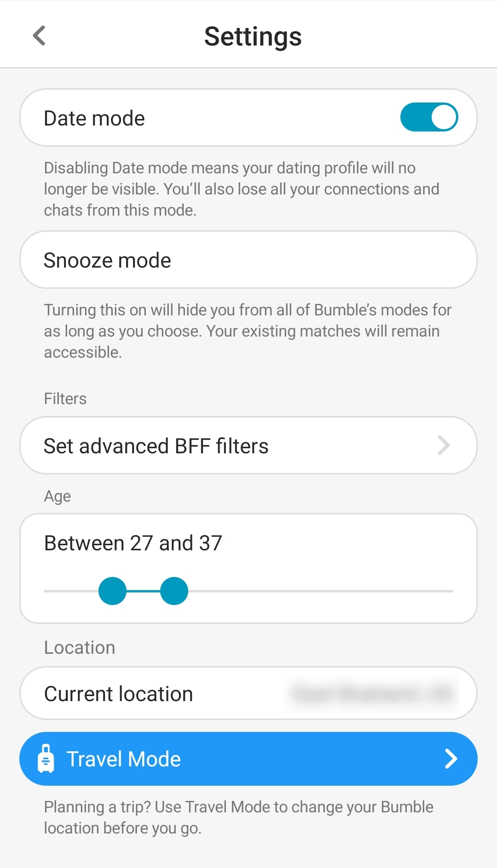Screen dimensions: 497x868
Task: Turn the Date mode switch to off
Action: tap(429, 117)
